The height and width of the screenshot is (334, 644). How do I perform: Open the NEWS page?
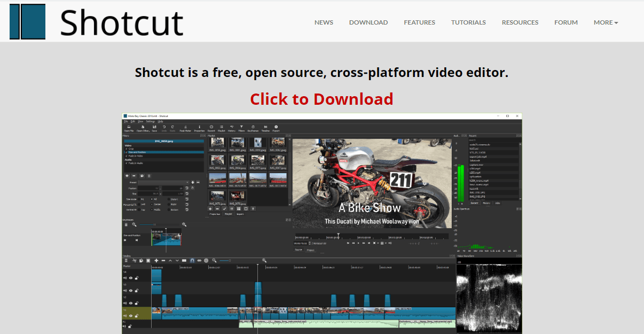pyautogui.click(x=324, y=22)
